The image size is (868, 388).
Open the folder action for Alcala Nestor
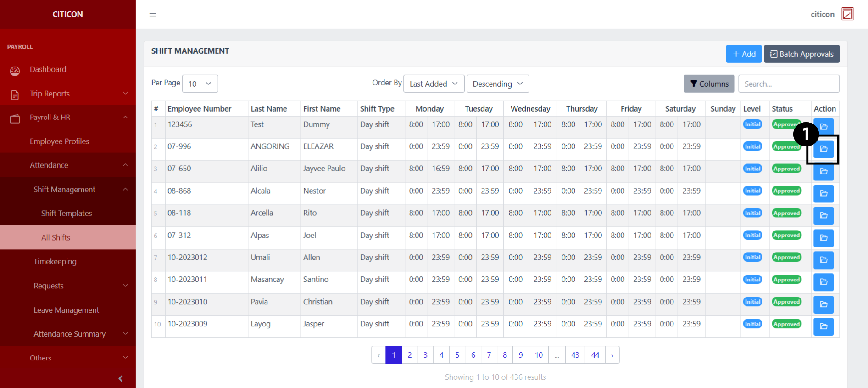click(823, 193)
